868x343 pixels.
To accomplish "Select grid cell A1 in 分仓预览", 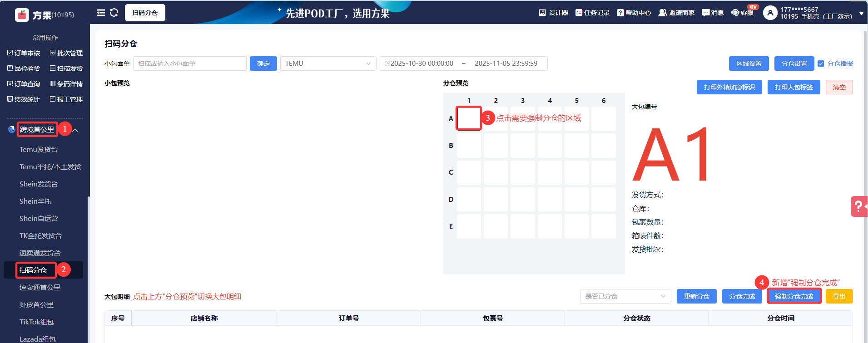I will coord(469,118).
